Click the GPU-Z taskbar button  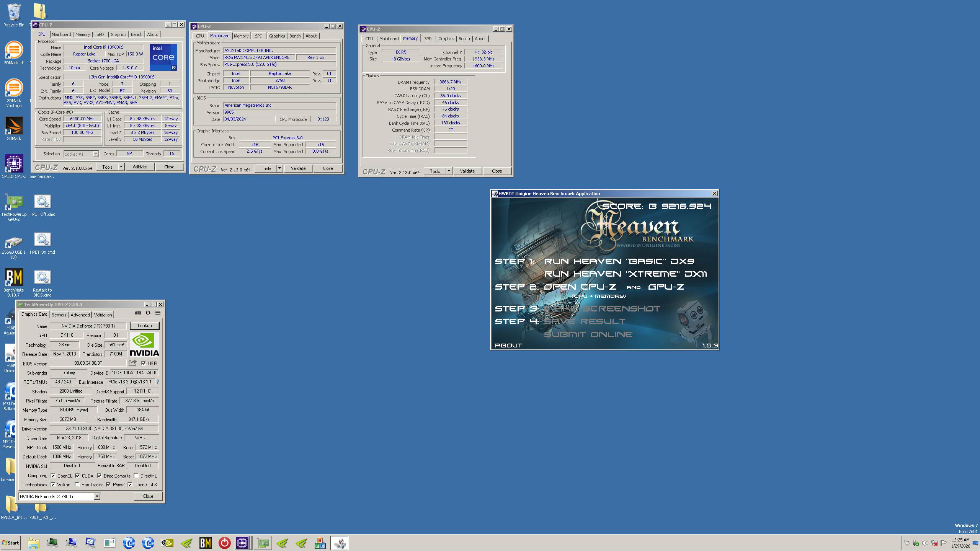click(263, 543)
